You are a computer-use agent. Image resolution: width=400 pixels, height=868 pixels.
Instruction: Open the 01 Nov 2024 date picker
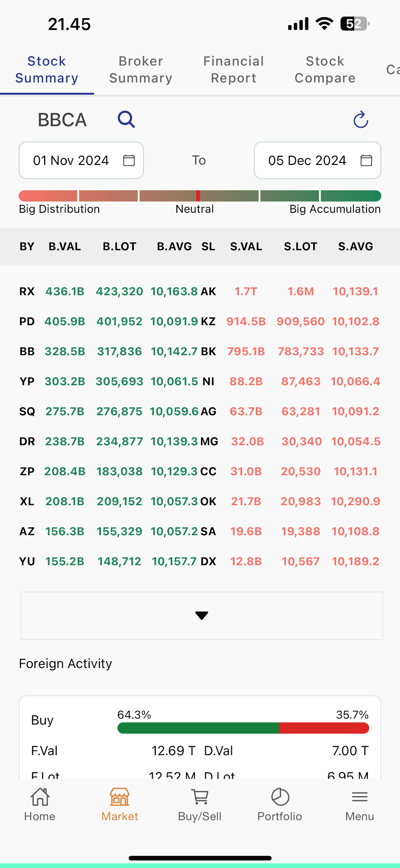(81, 160)
